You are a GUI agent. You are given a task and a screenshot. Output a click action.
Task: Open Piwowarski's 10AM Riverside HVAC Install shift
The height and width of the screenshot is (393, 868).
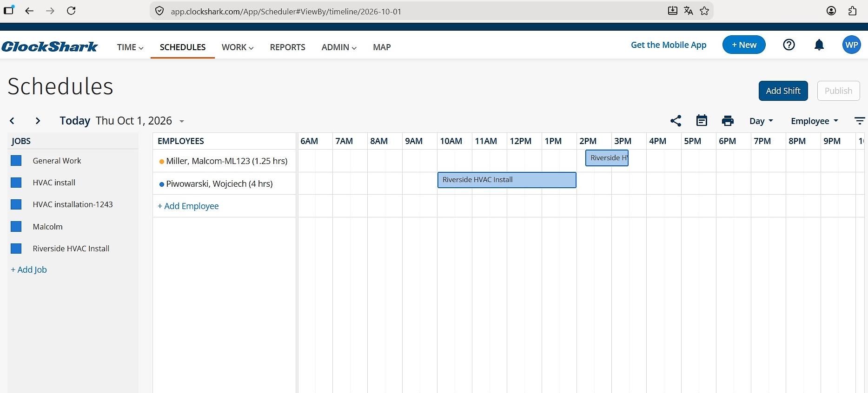coord(507,180)
